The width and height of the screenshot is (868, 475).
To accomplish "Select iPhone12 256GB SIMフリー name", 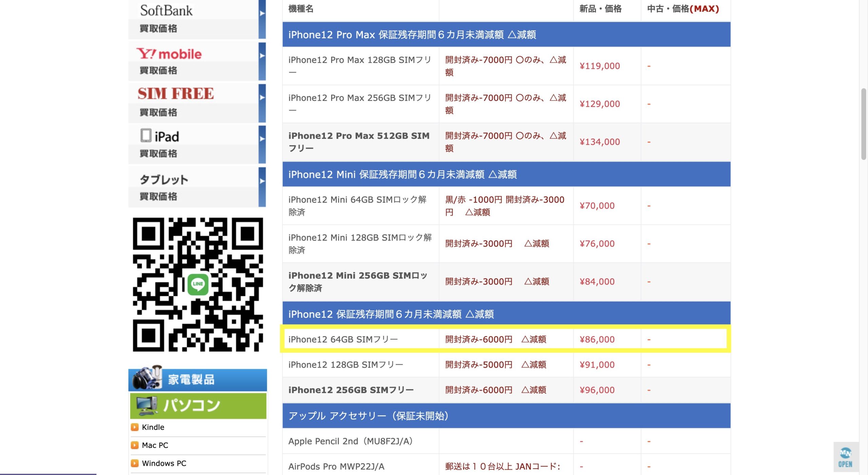I will tap(351, 390).
